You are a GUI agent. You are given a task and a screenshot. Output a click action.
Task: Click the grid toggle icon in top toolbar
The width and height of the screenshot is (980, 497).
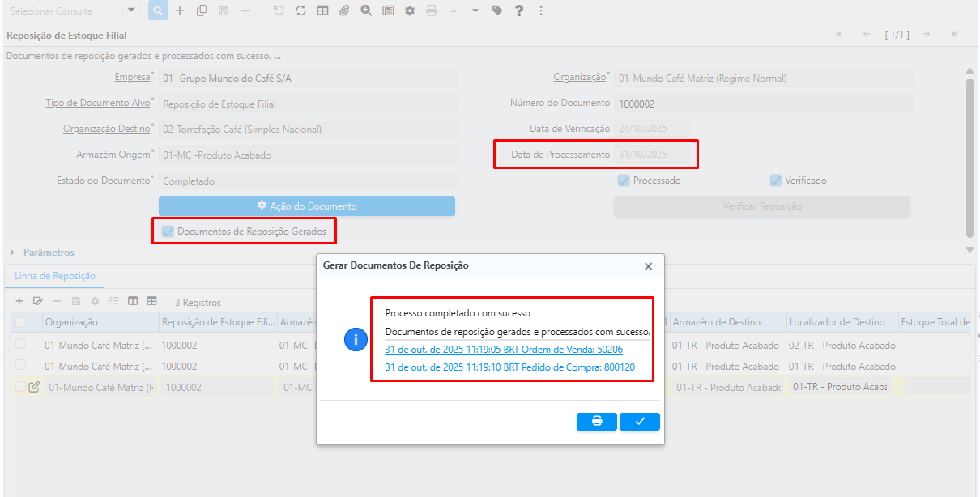(322, 11)
